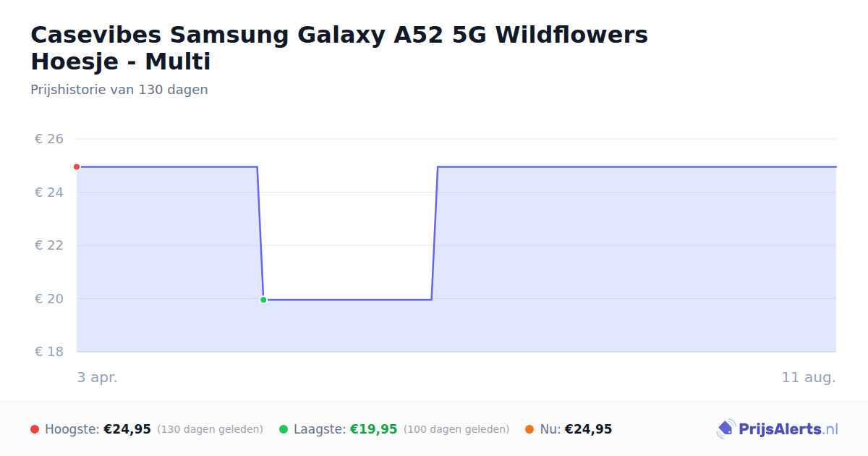868x456 pixels.
Task: Click the 3 apr. start date label
Action: 97,377
